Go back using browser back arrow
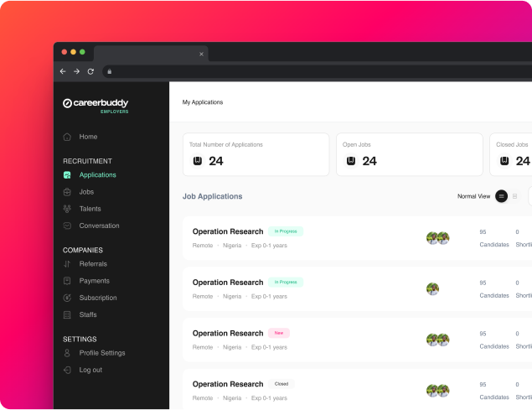Image resolution: width=532 pixels, height=410 pixels. click(63, 71)
